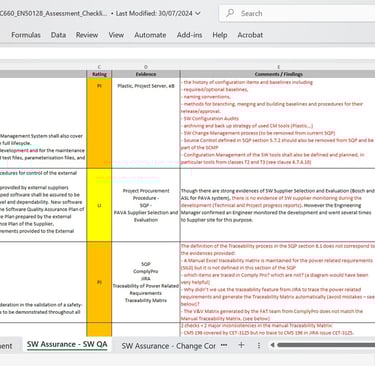Click the sheet tab bar options dots

tap(259, 345)
